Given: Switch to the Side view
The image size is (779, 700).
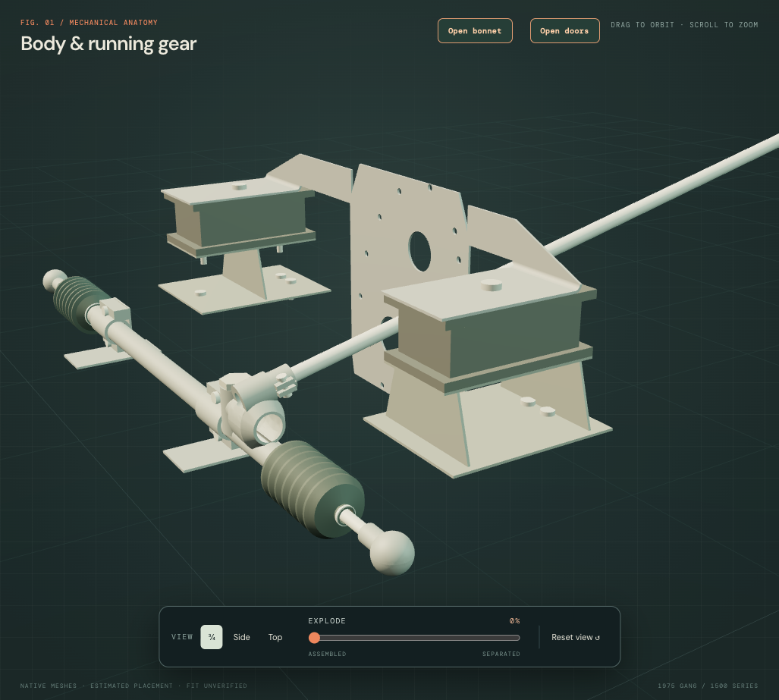Looking at the screenshot, I should (x=241, y=637).
